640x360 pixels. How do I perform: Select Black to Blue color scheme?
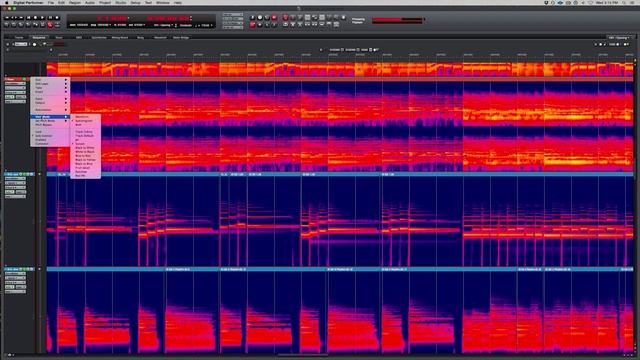[85, 164]
